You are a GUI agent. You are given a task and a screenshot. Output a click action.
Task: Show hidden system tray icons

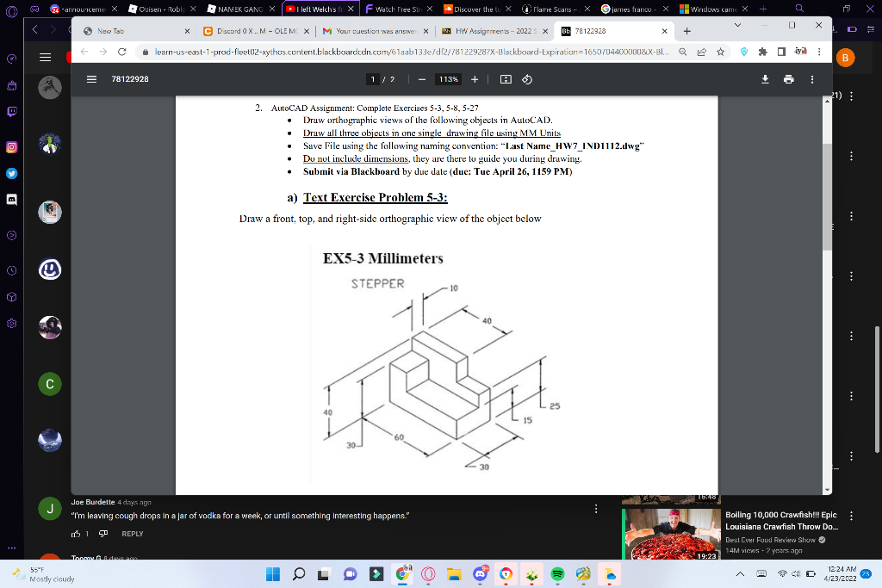740,574
